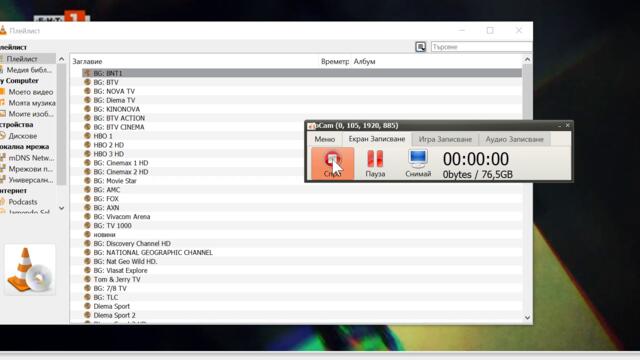This screenshot has height=360, width=640.
Task: Select the BG: BTV playlist row
Action: click(x=302, y=82)
